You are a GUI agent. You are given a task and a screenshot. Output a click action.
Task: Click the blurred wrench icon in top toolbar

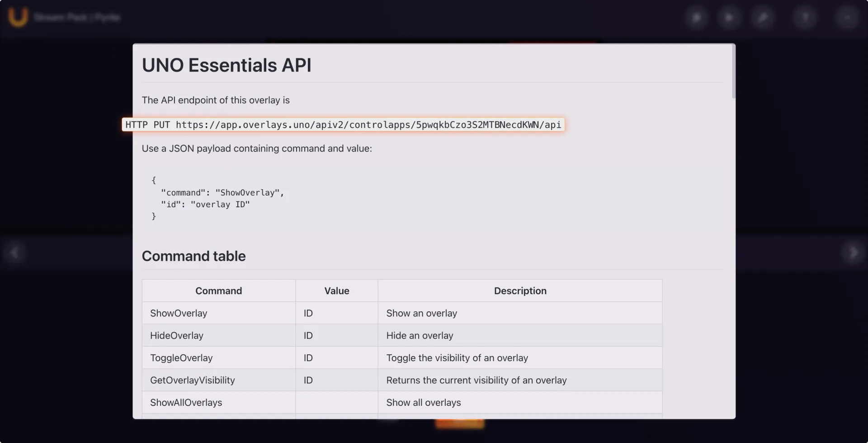763,18
